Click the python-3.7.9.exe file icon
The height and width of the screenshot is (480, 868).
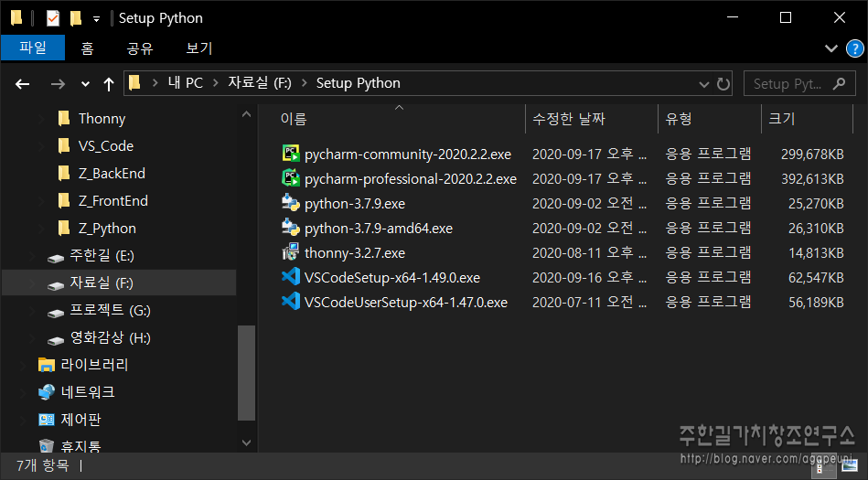(x=291, y=203)
